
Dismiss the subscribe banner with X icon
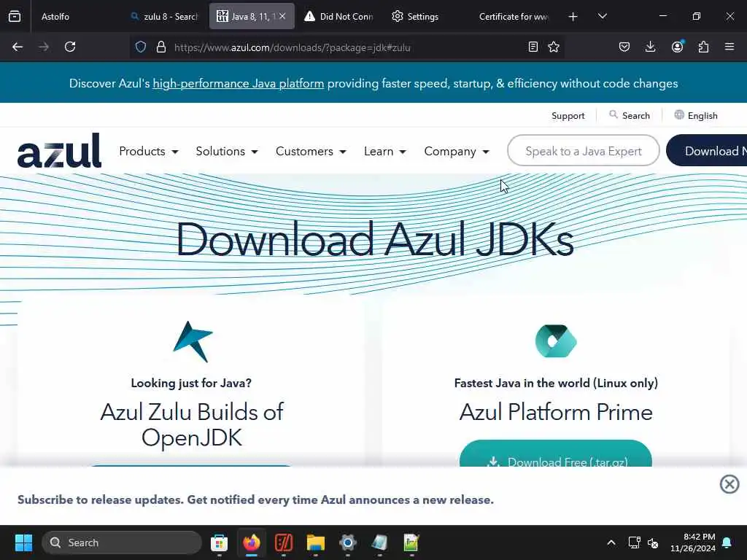[729, 484]
